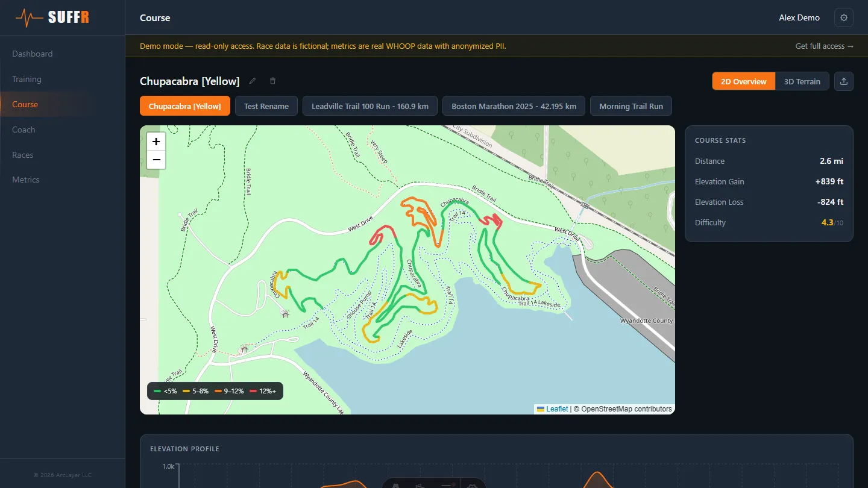The width and height of the screenshot is (868, 488).
Task: Click the COURSE STATS heading
Action: tap(720, 140)
